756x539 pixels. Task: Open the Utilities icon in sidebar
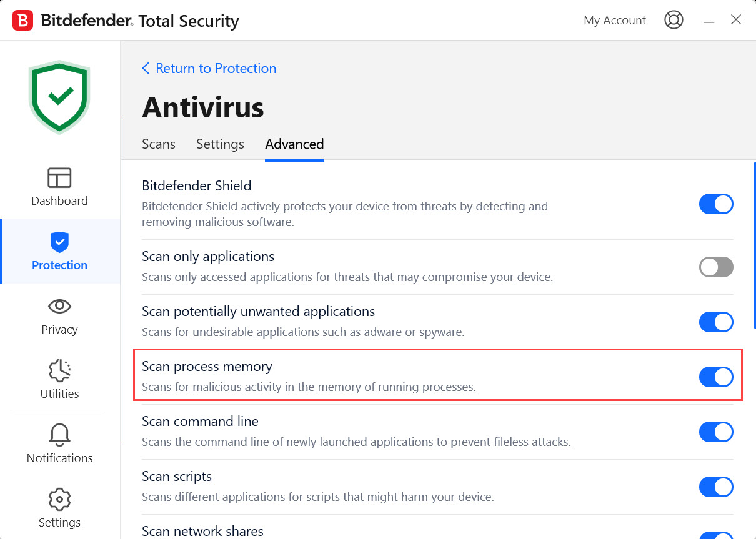tap(59, 370)
